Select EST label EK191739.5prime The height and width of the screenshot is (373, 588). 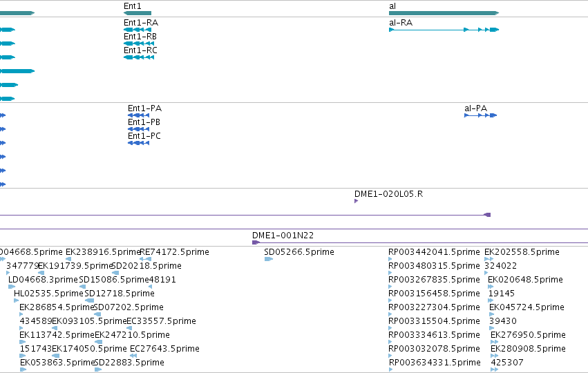pos(75,266)
